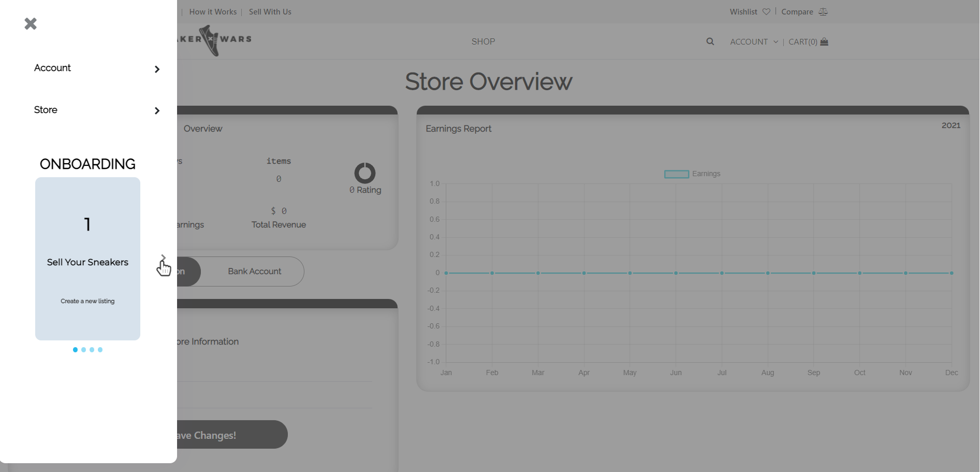Click the next onboarding slide arrow
Image resolution: width=980 pixels, height=472 pixels.
163,258
